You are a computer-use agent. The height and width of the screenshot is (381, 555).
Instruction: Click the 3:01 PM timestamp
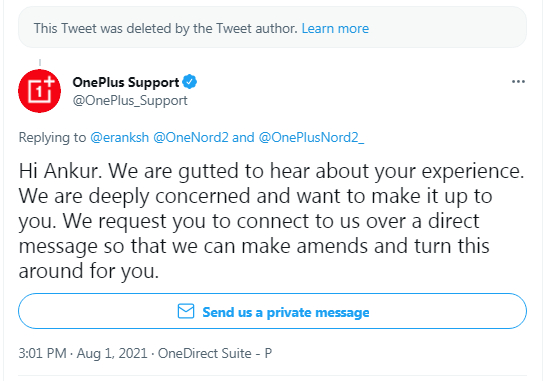point(42,353)
